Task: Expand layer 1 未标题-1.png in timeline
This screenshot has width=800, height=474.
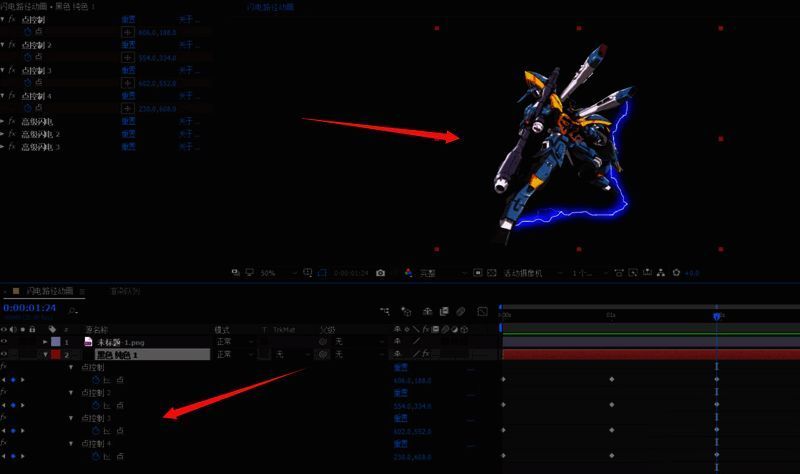Action: 45,341
